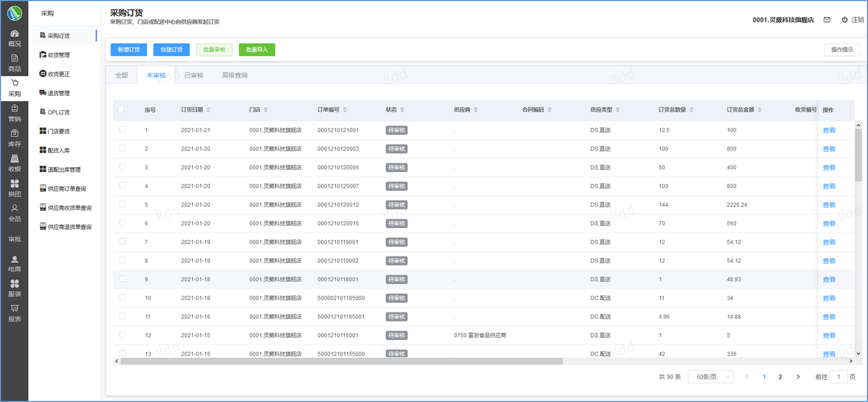Switch to the 已审核 tab
This screenshot has height=402, width=868.
[x=194, y=75]
